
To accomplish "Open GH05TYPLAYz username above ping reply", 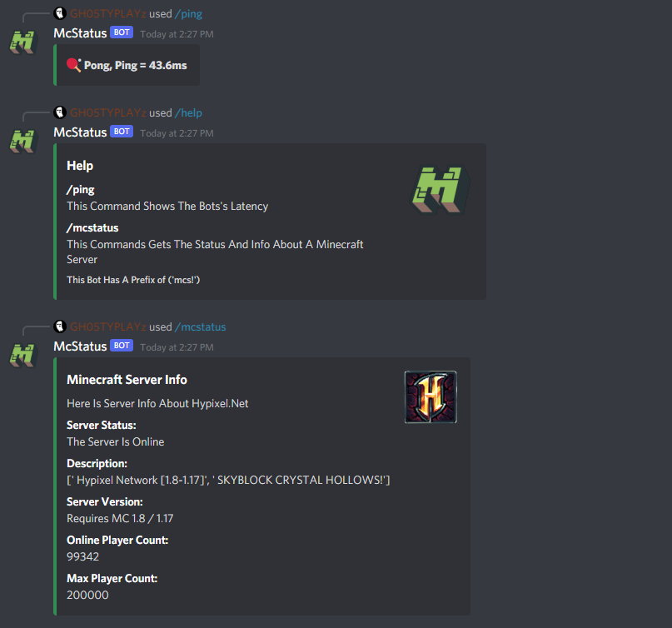I will tap(108, 13).
